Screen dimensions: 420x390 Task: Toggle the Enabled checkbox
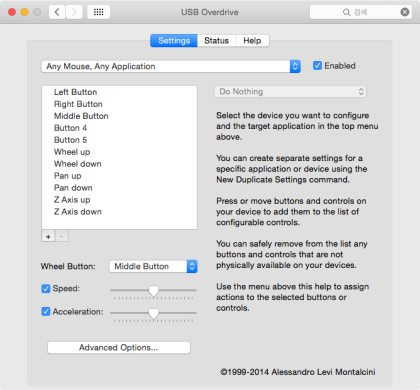coord(317,66)
